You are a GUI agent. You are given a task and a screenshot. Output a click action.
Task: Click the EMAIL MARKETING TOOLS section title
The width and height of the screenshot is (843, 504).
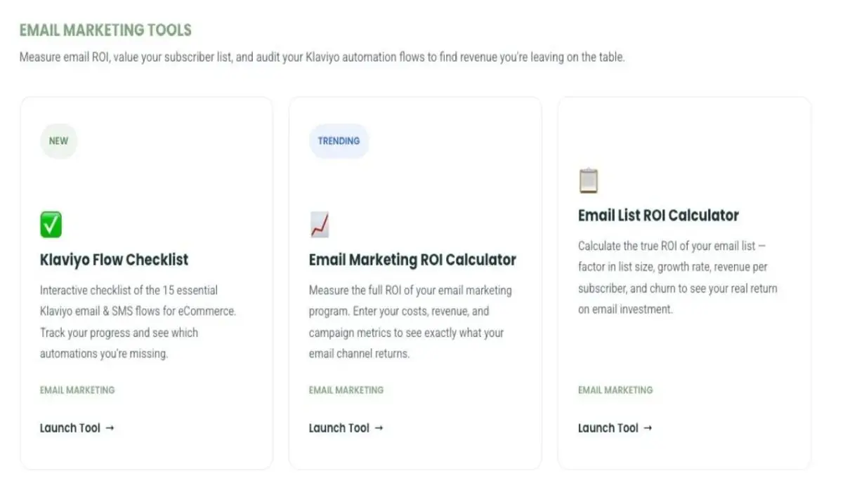tap(105, 30)
